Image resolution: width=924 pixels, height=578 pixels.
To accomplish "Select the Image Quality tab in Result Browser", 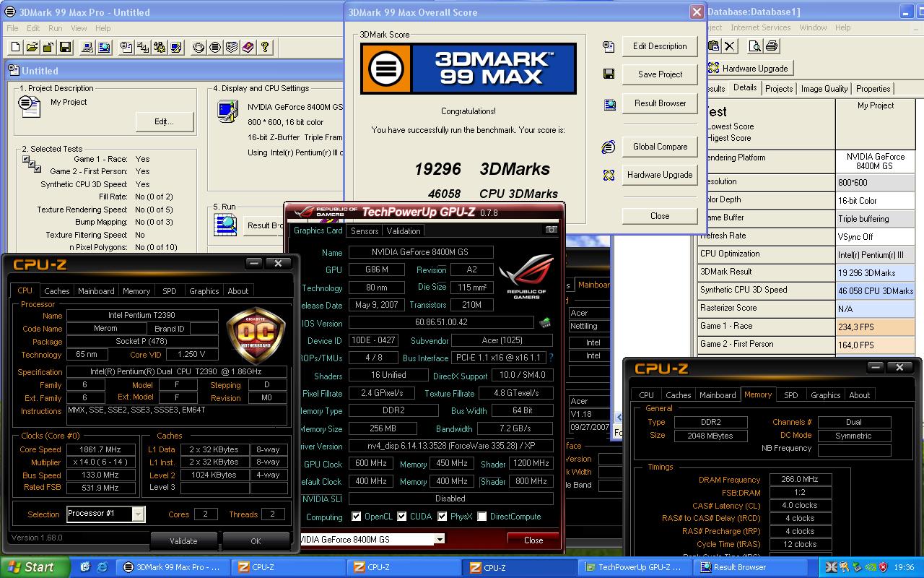I will 824,88.
